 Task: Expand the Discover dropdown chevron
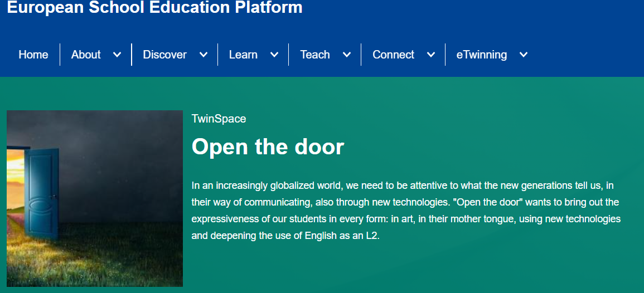[204, 55]
